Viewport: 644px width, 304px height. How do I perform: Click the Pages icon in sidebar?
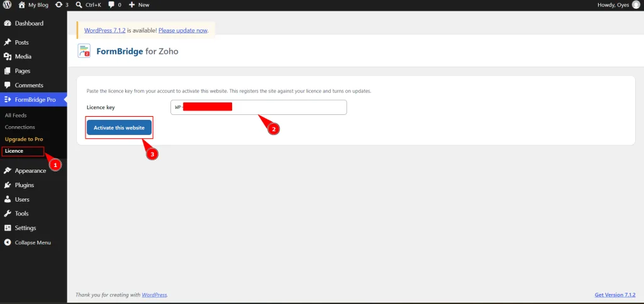point(8,71)
